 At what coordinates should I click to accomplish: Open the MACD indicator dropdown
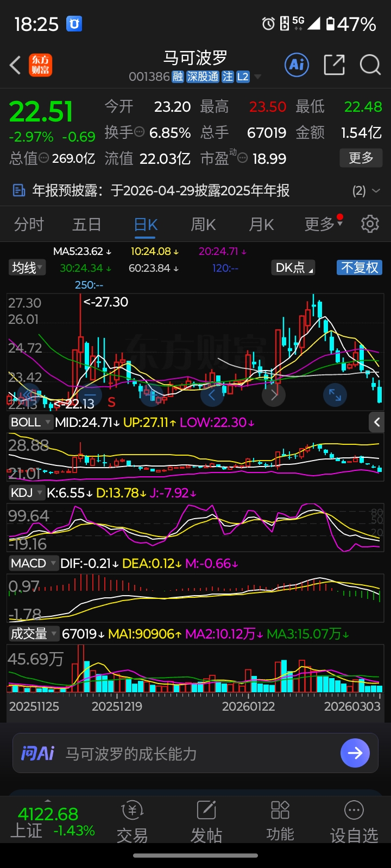click(x=33, y=563)
